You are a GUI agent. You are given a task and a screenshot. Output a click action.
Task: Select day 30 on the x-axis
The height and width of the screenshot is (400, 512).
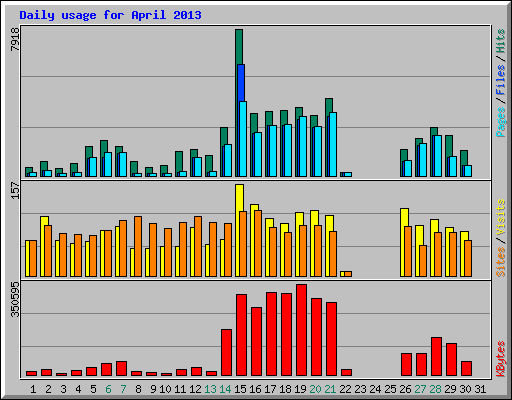pos(465,389)
